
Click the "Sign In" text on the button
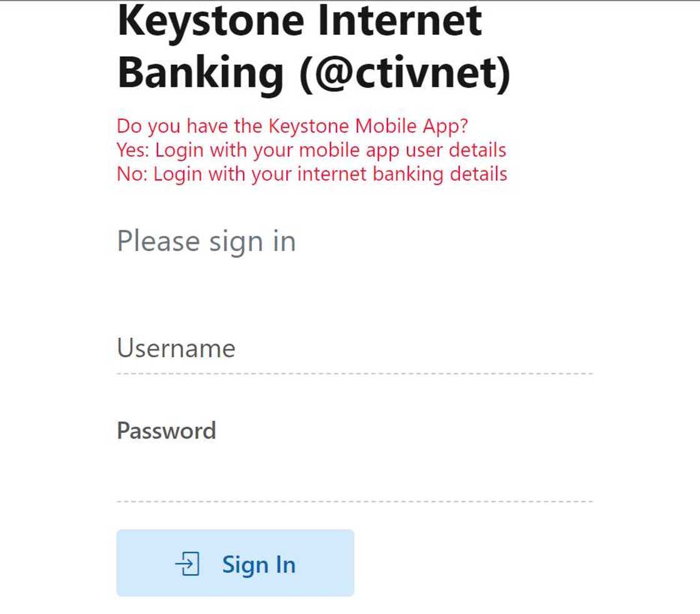pyautogui.click(x=259, y=564)
